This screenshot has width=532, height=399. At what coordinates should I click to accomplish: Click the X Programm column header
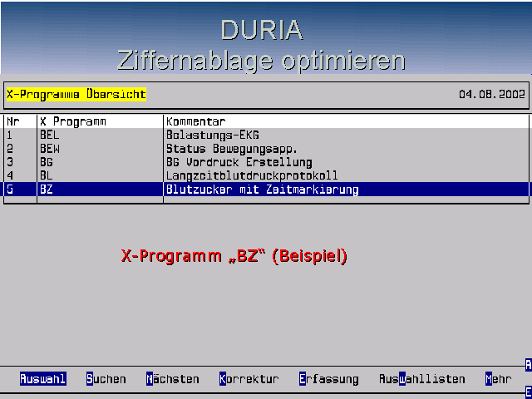point(72,121)
